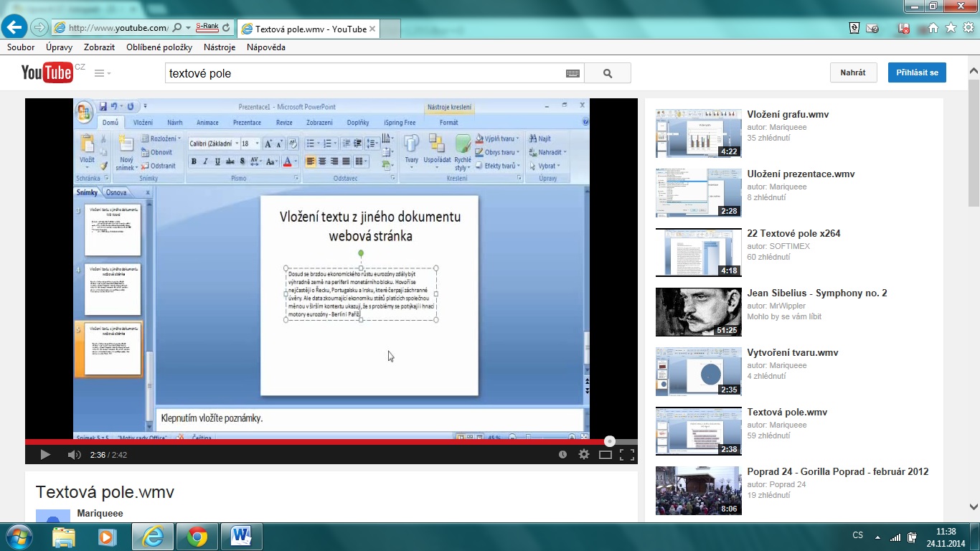The height and width of the screenshot is (551, 980).
Task: Click the Přihlásit se button
Action: pos(917,72)
